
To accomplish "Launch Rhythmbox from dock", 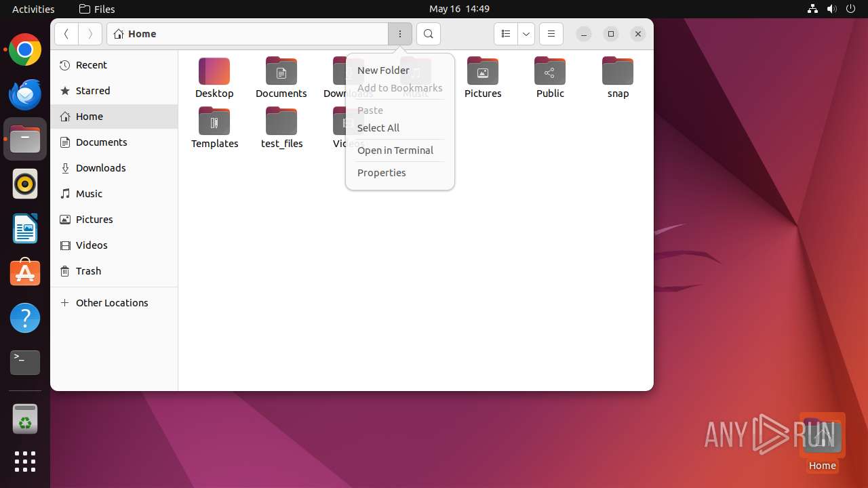I will [25, 184].
